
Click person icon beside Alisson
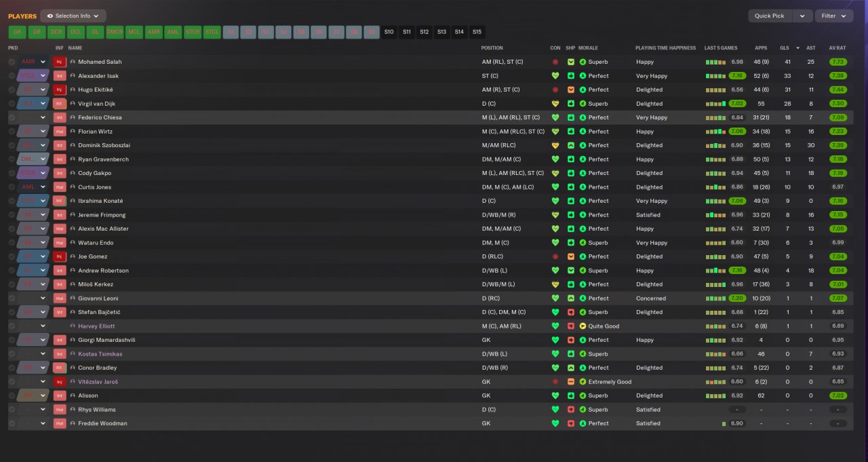[x=73, y=396]
